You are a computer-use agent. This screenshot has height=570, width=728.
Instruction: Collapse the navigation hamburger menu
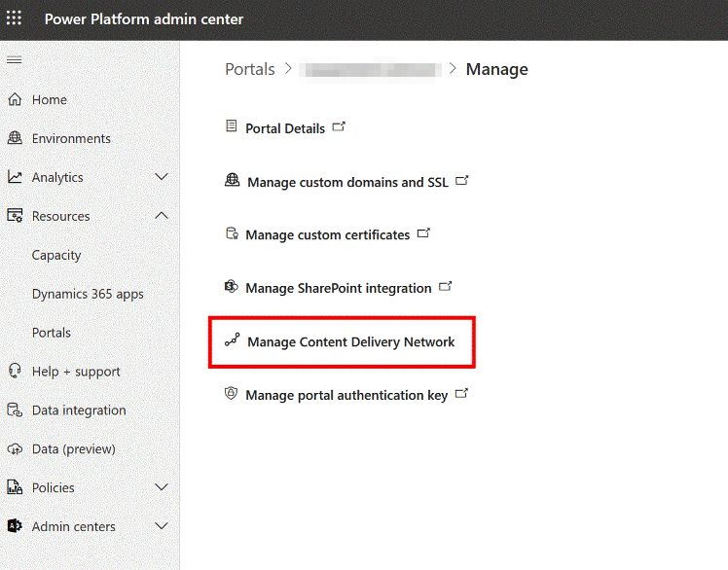[x=14, y=60]
